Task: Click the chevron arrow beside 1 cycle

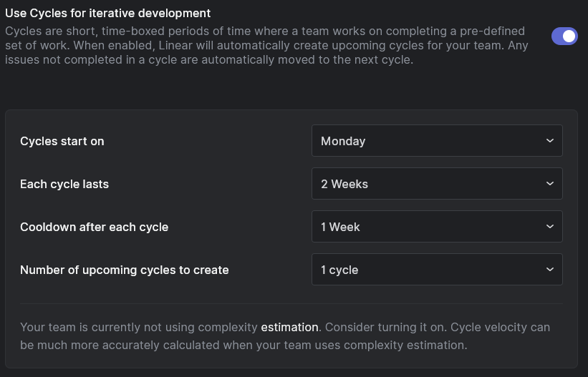Action: click(x=550, y=270)
